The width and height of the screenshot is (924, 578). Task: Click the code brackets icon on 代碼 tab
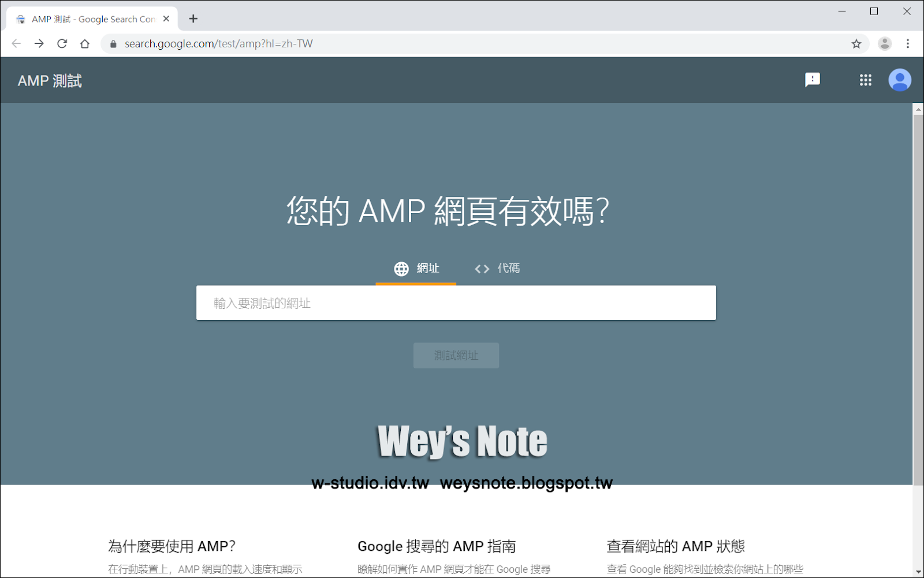click(x=482, y=269)
